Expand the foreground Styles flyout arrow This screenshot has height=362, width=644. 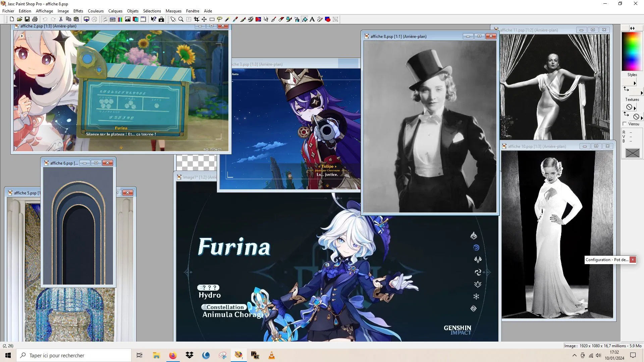pos(635,83)
